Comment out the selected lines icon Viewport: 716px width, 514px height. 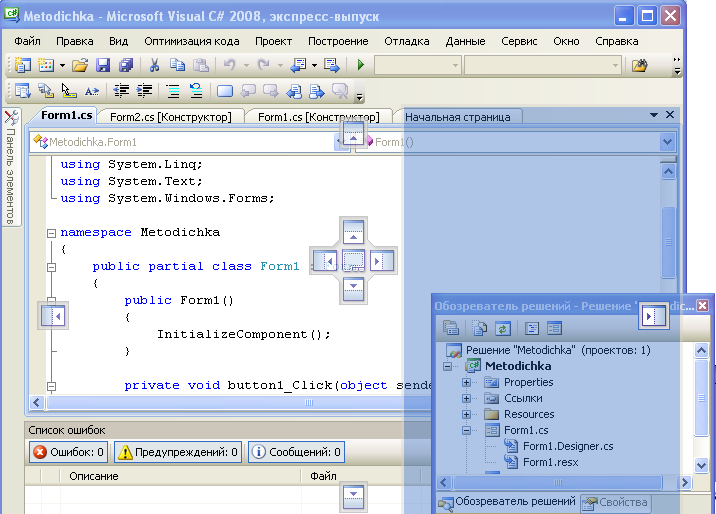click(x=173, y=91)
